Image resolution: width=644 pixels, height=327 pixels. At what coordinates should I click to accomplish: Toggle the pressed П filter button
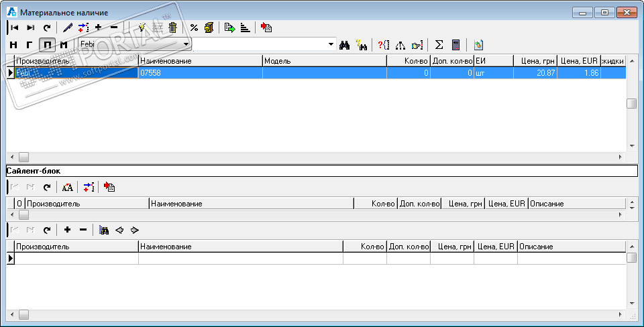coord(47,45)
